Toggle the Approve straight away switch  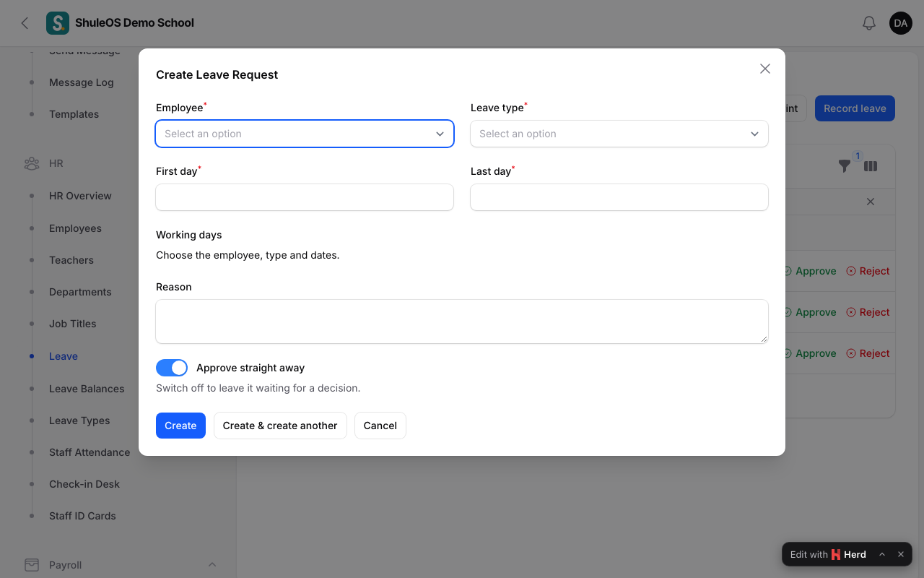tap(172, 368)
